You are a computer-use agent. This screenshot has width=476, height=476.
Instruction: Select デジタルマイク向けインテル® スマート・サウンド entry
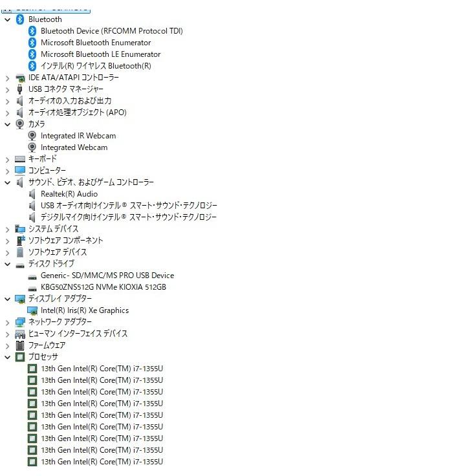point(129,217)
